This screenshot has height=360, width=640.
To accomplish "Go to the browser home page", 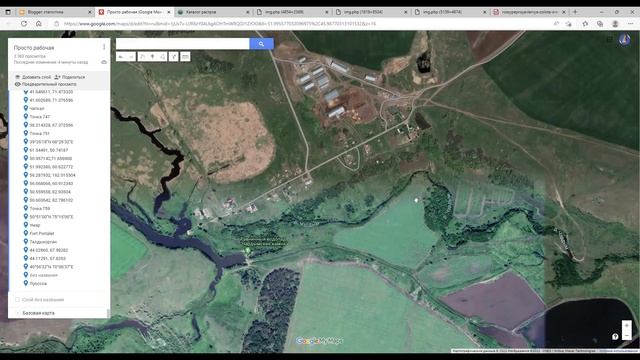I will pos(38,24).
